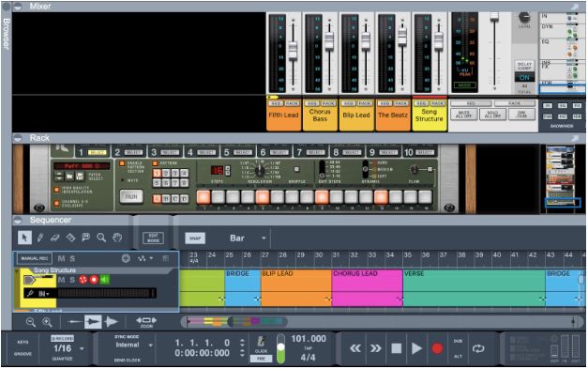Click the red Record button in transport
The width and height of the screenshot is (588, 369).
pos(437,348)
